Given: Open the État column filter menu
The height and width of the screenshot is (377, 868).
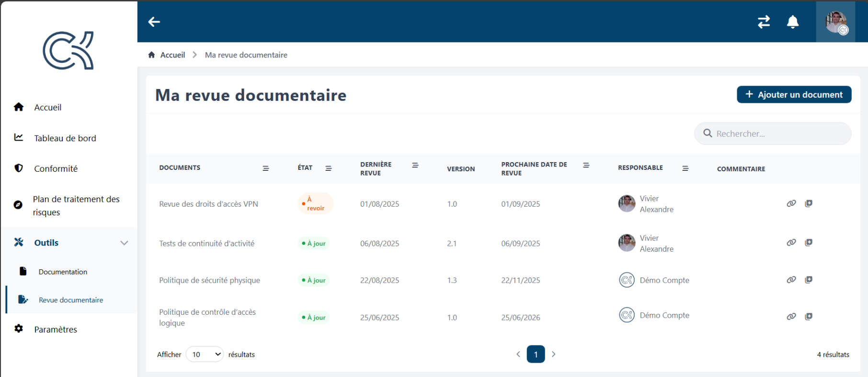Looking at the screenshot, I should [x=329, y=168].
